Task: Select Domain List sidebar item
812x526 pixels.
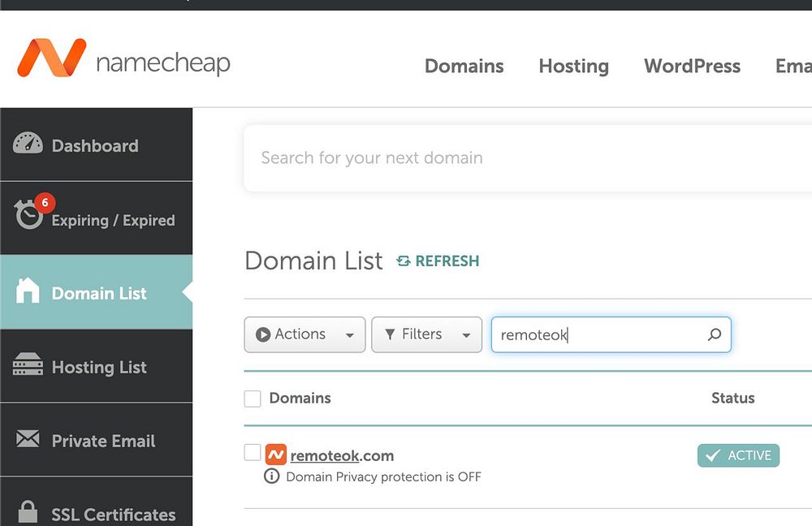Action: click(x=97, y=292)
